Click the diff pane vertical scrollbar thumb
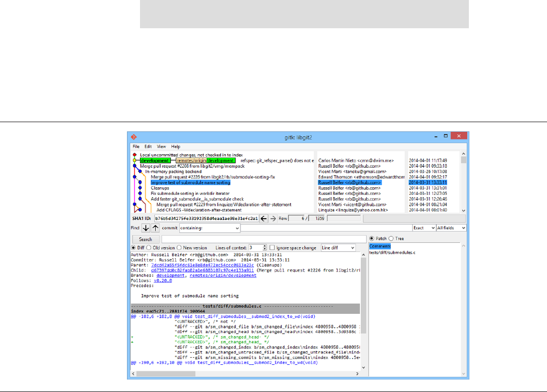 tap(363, 295)
